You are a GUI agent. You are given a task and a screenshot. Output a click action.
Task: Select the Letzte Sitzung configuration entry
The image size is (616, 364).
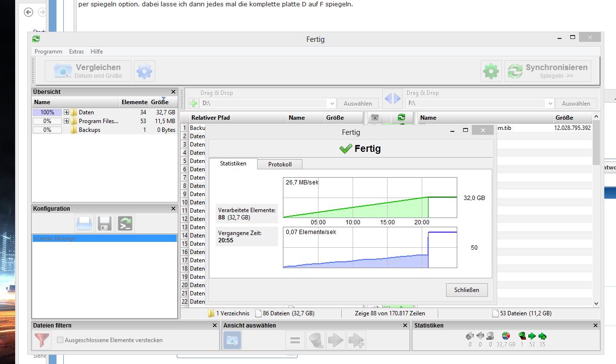click(x=104, y=238)
